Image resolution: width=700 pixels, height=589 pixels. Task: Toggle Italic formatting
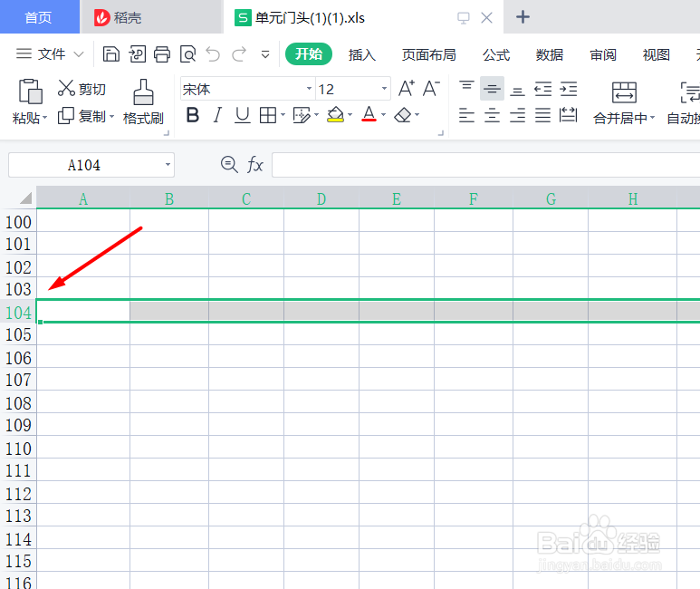[217, 115]
